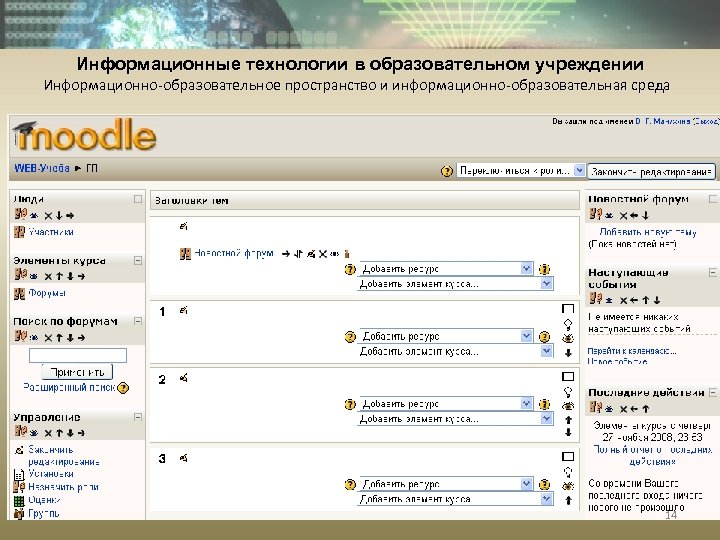Move topic 1 down with arrow
This screenshot has height=540, width=720.
click(x=568, y=353)
